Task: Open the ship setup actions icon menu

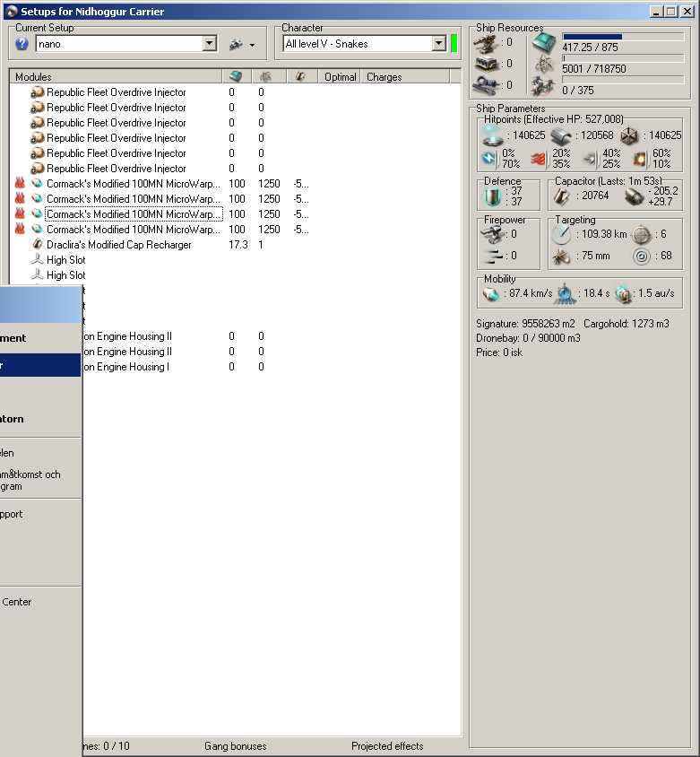Action: (x=241, y=45)
